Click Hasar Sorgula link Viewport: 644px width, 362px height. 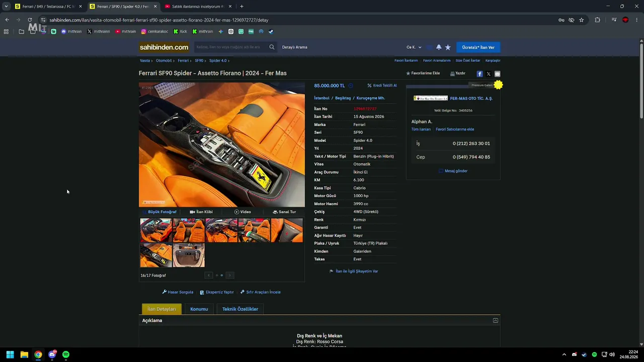178,292
